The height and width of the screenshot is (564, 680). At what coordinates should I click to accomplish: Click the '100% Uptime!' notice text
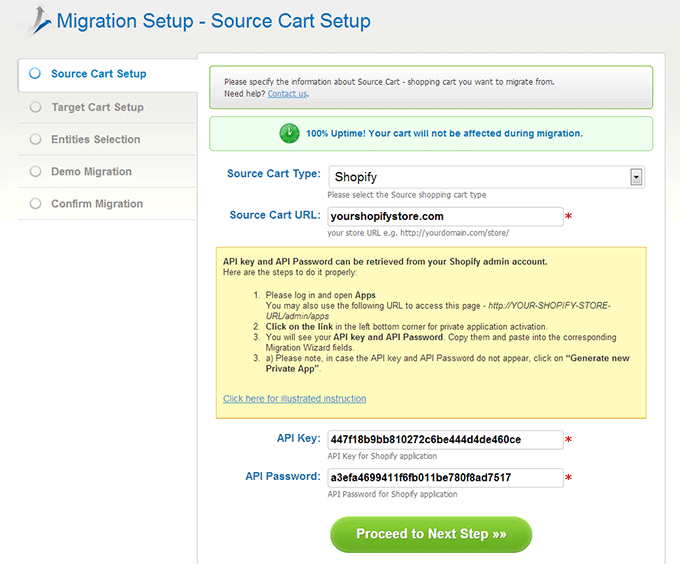click(x=444, y=134)
